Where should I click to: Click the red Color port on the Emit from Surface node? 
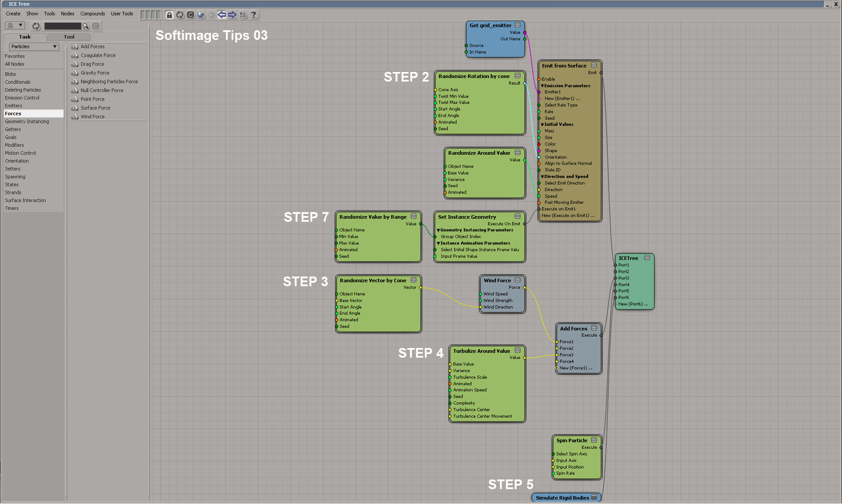pos(539,144)
